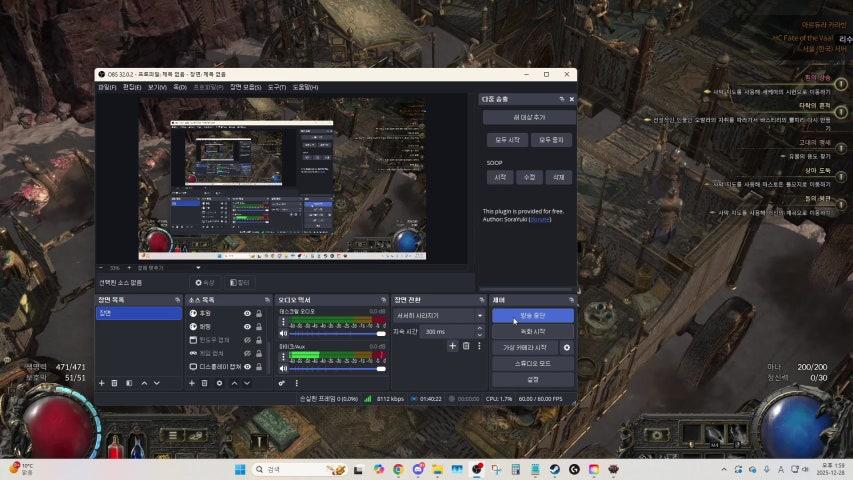Screen dimensions: 853x480
Task: Delete the selected source with the trash icon
Action: tap(205, 383)
